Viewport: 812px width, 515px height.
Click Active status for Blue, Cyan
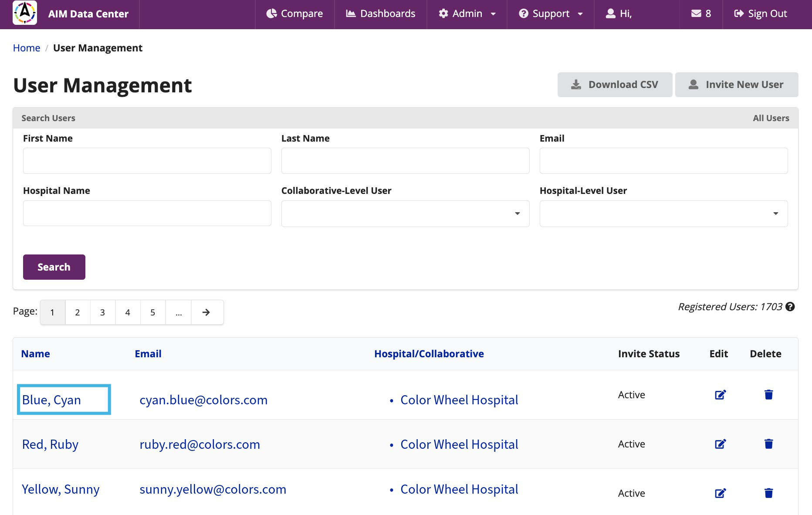point(631,395)
